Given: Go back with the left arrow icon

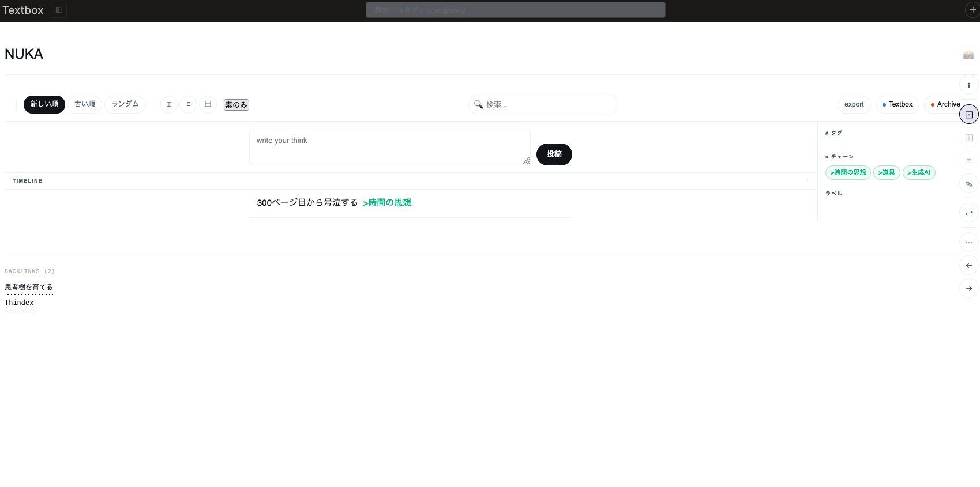Looking at the screenshot, I should click(x=969, y=266).
